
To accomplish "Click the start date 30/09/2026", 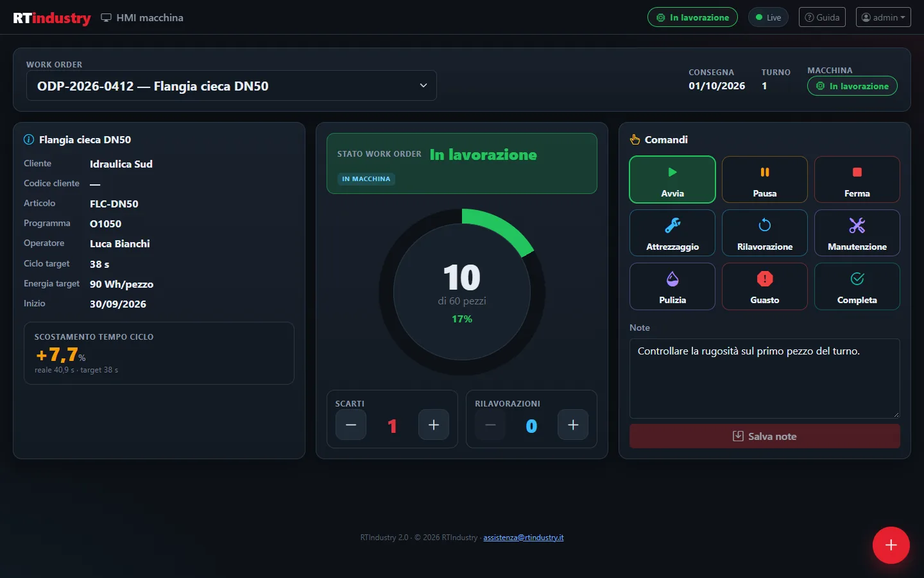I will point(118,304).
